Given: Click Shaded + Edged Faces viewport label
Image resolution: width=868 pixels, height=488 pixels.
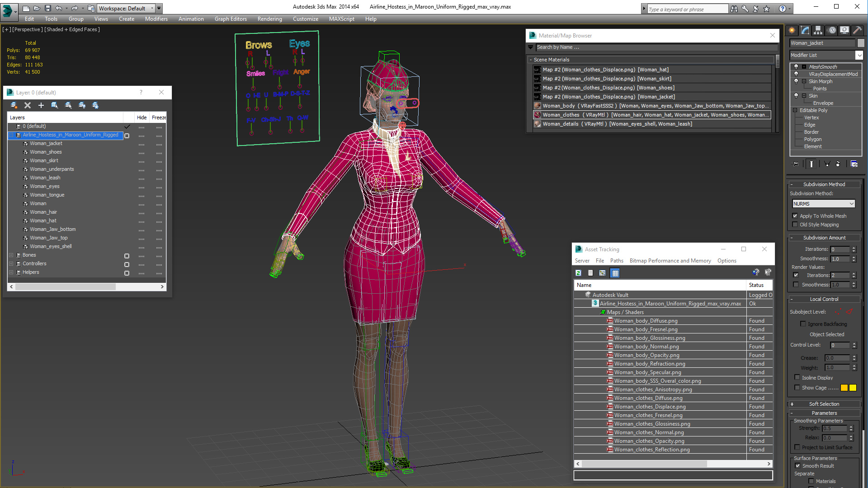Looking at the screenshot, I should 72,29.
